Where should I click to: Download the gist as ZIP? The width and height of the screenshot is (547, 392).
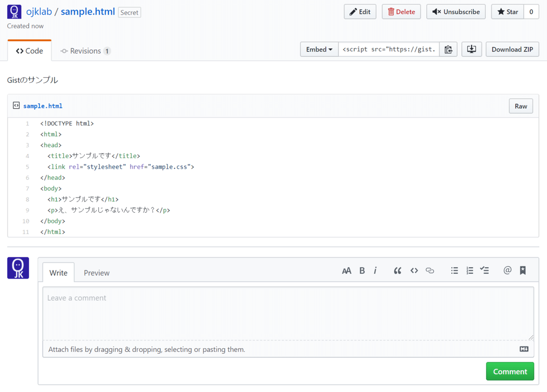pyautogui.click(x=512, y=49)
